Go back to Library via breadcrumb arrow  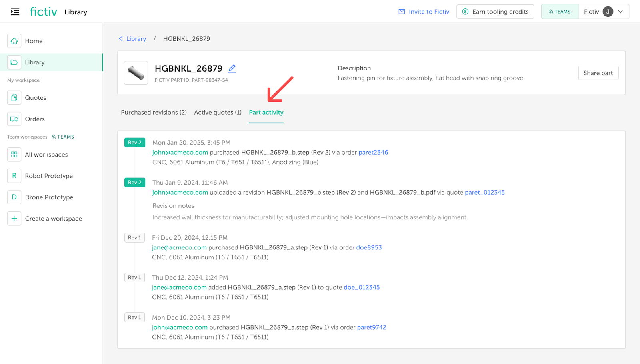pos(121,39)
